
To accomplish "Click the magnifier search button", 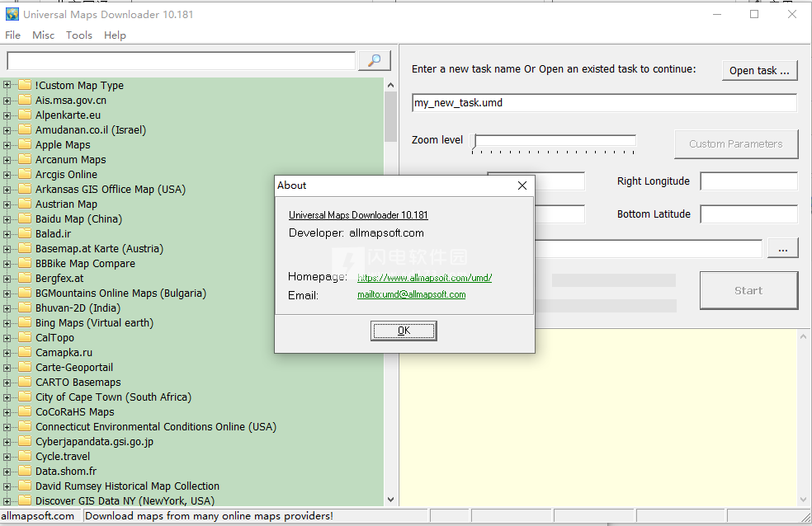I will 374,60.
